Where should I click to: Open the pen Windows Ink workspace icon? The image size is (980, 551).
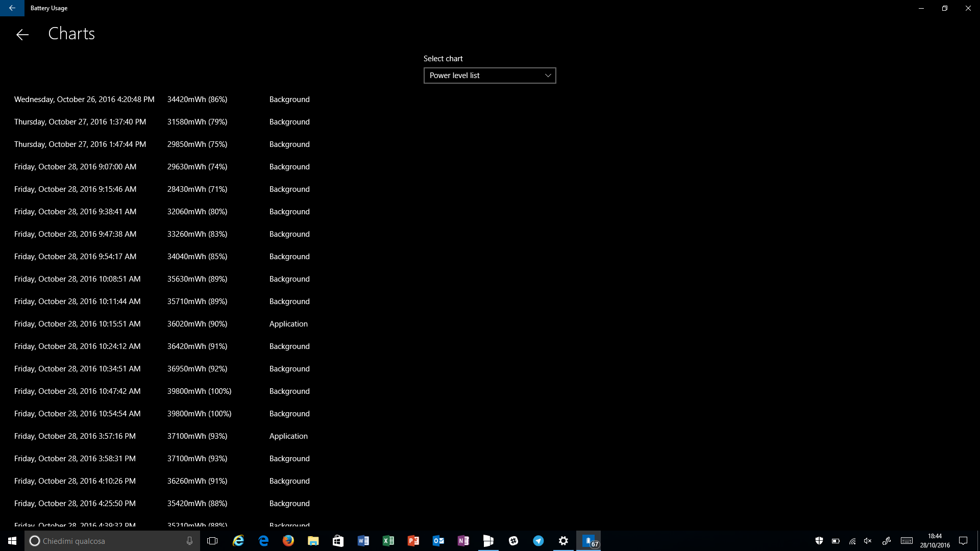[887, 541]
